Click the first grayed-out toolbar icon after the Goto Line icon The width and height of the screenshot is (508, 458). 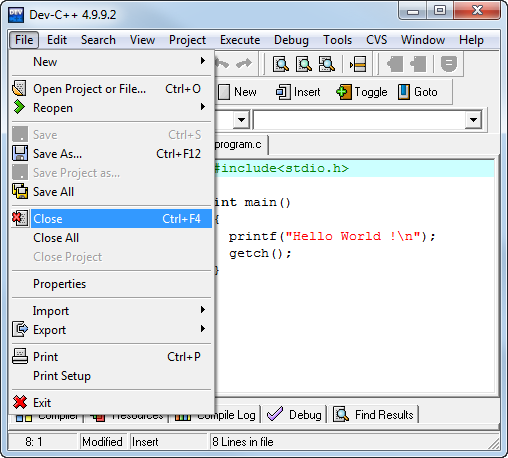pos(395,64)
